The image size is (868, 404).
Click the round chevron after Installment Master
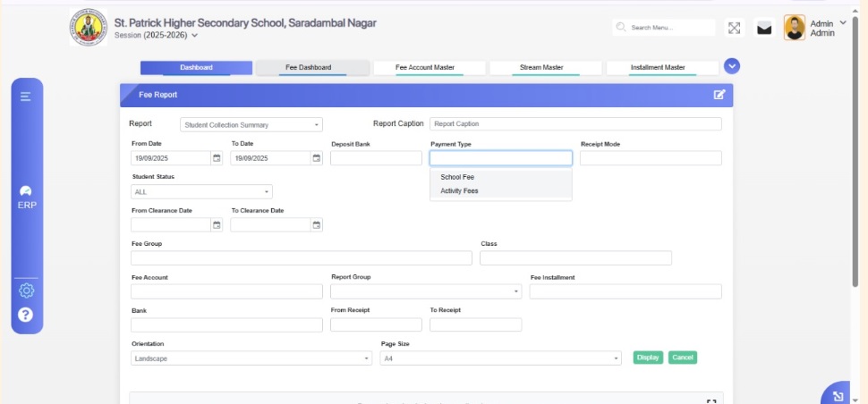pyautogui.click(x=732, y=67)
